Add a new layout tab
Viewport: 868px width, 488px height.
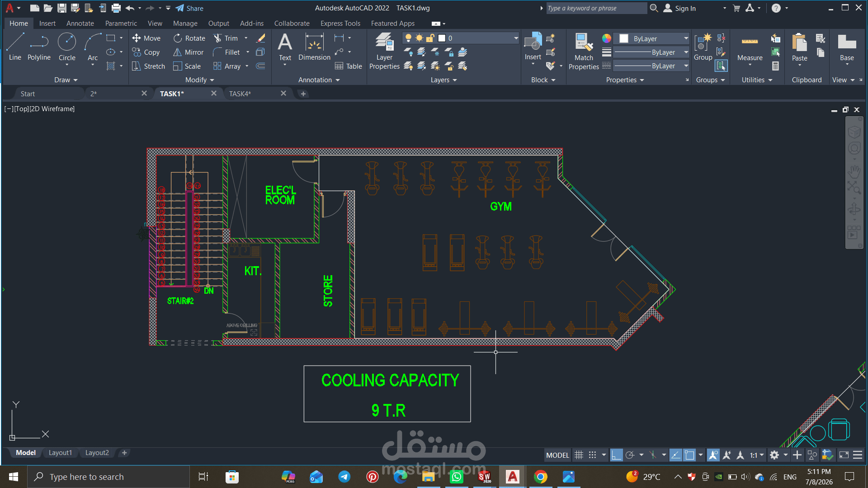(124, 453)
